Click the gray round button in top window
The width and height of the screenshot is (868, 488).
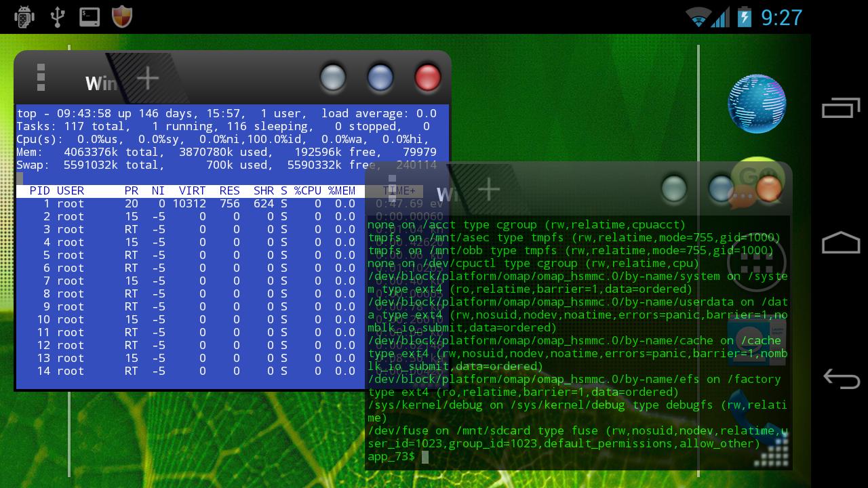point(332,77)
